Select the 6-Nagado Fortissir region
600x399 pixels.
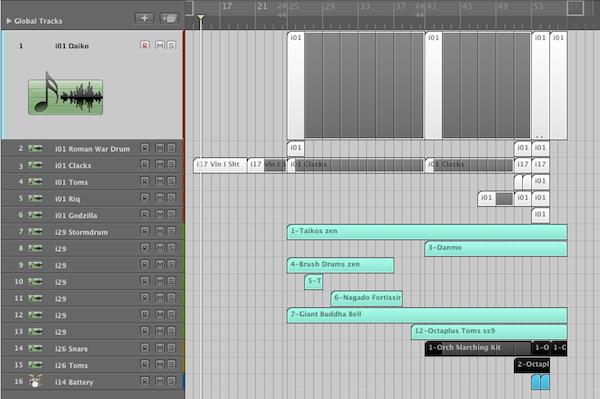[367, 298]
